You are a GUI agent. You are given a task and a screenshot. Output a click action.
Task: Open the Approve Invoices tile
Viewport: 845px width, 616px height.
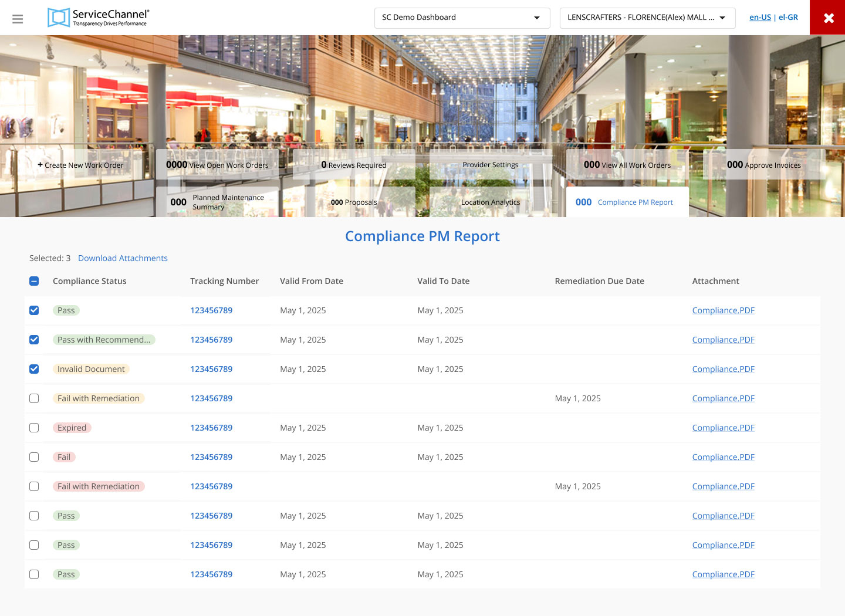point(763,165)
